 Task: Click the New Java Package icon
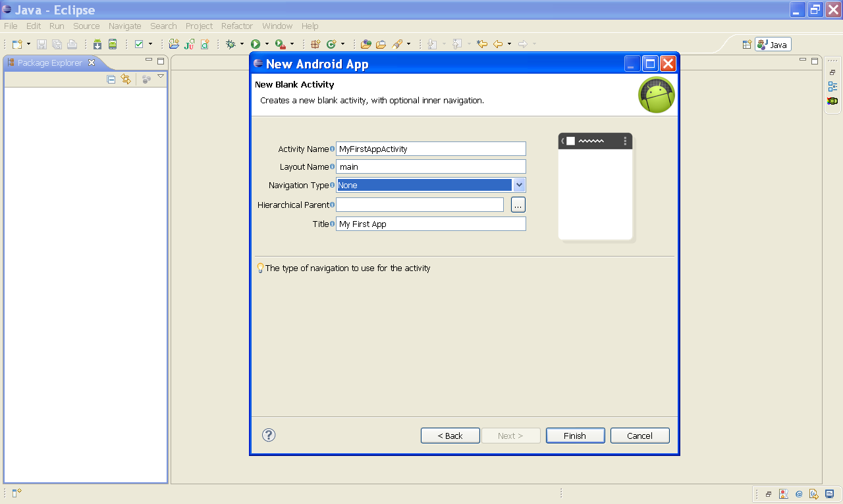[x=315, y=44]
